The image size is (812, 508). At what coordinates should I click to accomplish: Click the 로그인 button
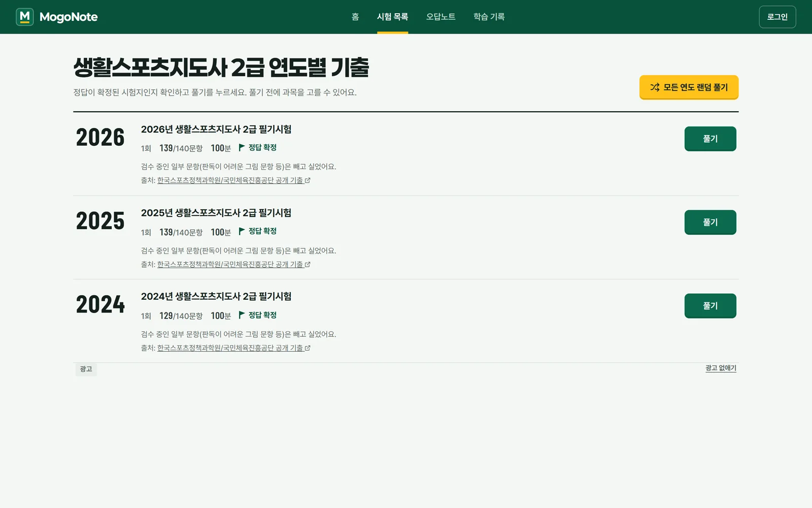coord(777,17)
